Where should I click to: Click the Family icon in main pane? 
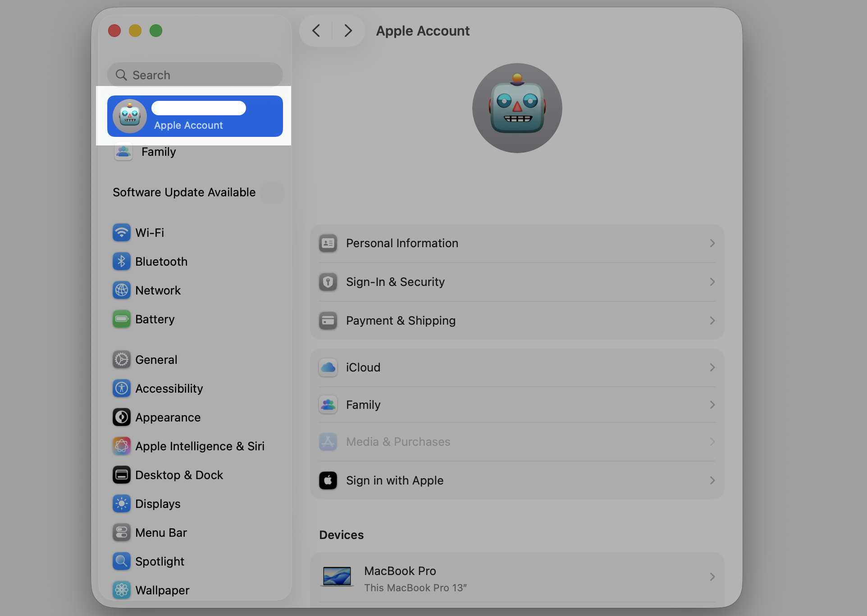pos(328,405)
